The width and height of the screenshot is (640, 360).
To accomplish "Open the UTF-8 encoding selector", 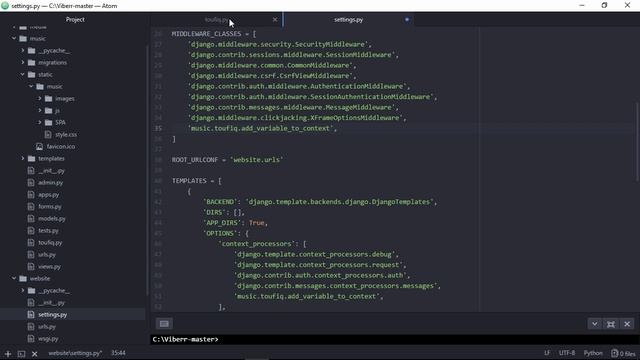I will pyautogui.click(x=567, y=353).
